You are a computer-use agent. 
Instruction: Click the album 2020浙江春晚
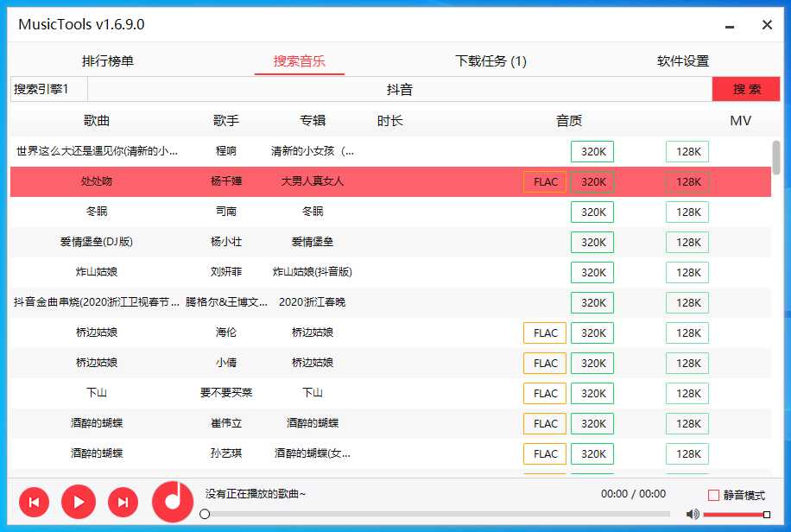[312, 302]
